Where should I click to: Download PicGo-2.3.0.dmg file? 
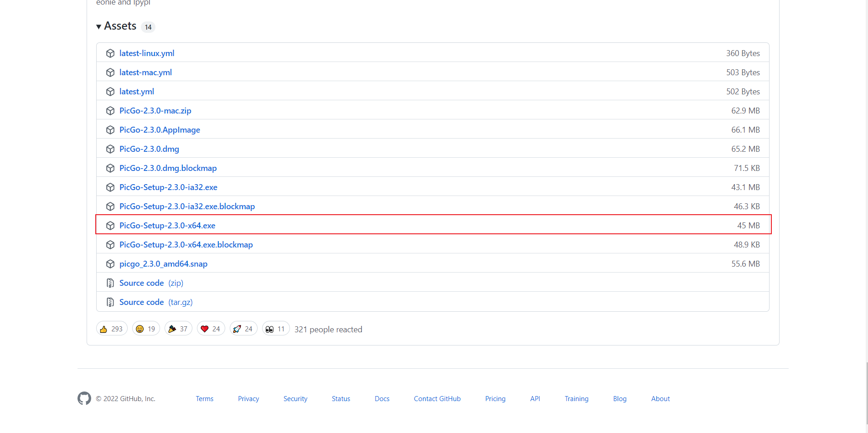tap(149, 149)
